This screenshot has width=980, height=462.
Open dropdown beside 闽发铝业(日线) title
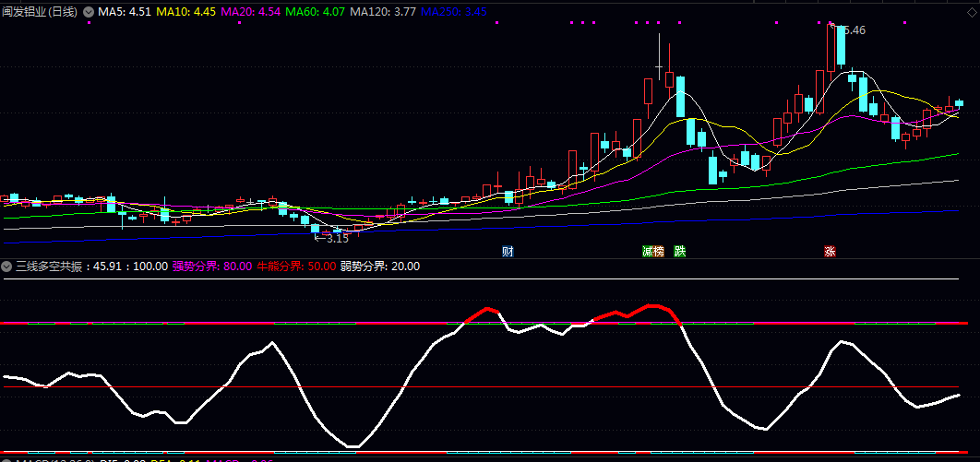pos(88,12)
